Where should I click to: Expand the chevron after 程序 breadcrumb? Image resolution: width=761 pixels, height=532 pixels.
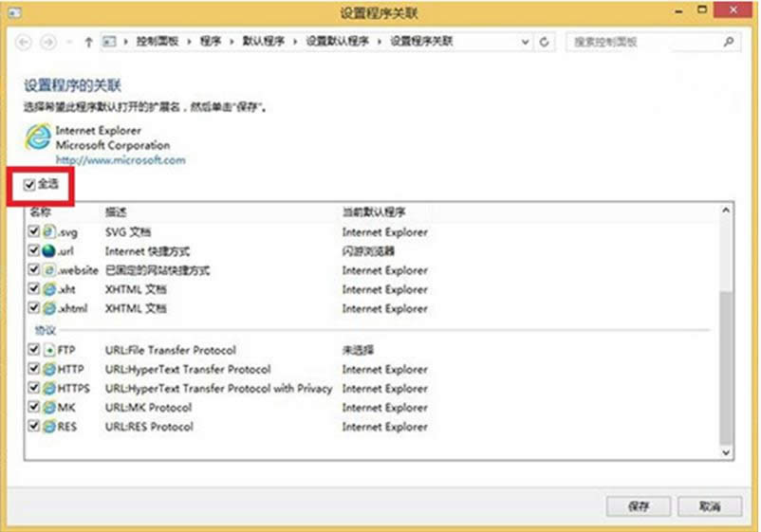coord(232,42)
